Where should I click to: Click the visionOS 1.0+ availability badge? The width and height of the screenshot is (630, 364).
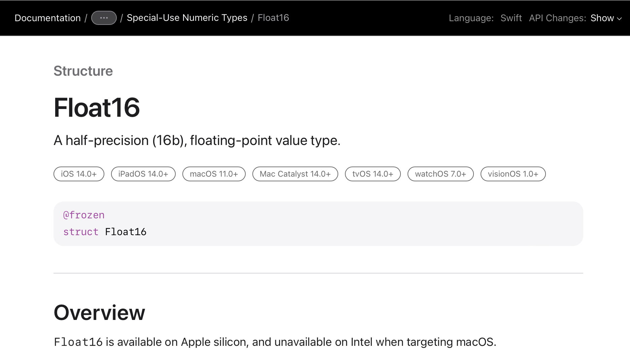tap(513, 174)
